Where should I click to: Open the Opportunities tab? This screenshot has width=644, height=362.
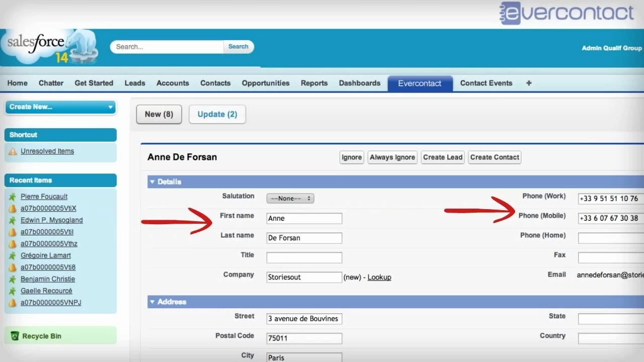[266, 83]
